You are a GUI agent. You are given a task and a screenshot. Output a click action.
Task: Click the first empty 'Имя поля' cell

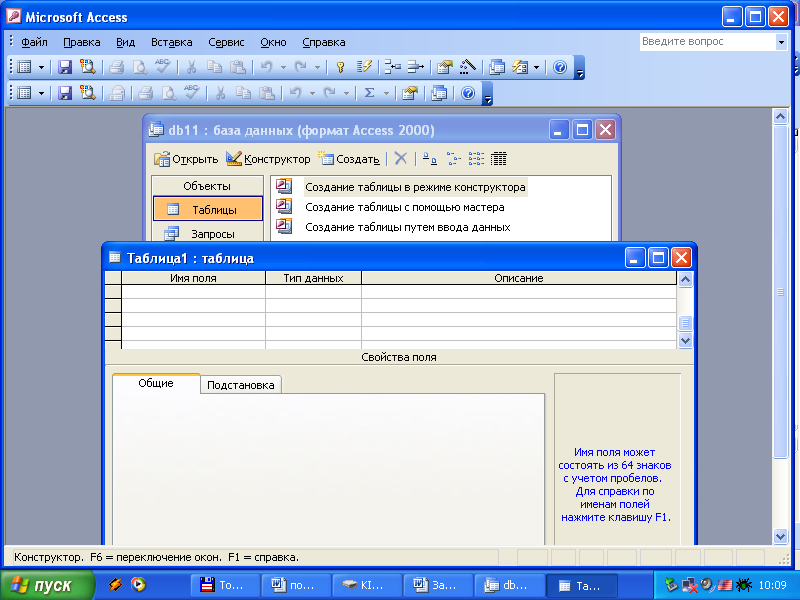[193, 291]
